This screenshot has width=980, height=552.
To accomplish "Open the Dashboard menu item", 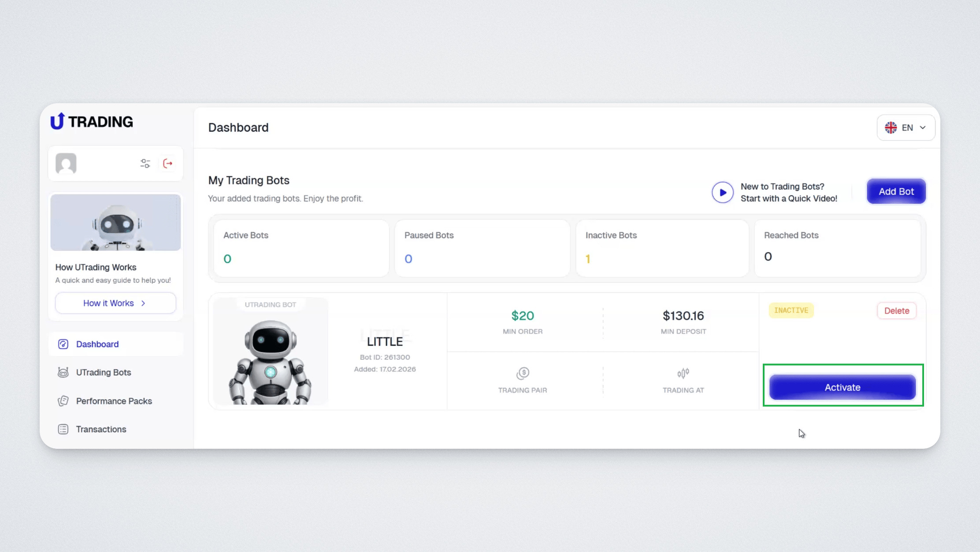I will pos(97,344).
